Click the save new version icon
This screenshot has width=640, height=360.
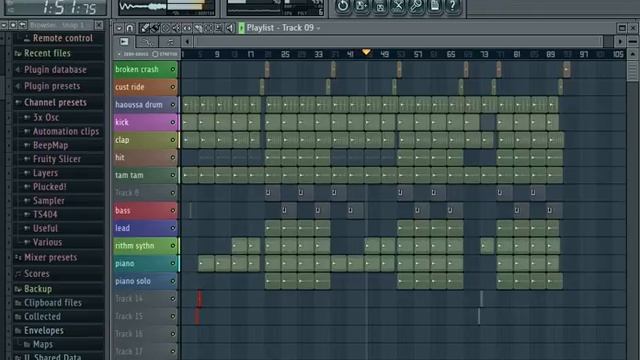point(361,6)
